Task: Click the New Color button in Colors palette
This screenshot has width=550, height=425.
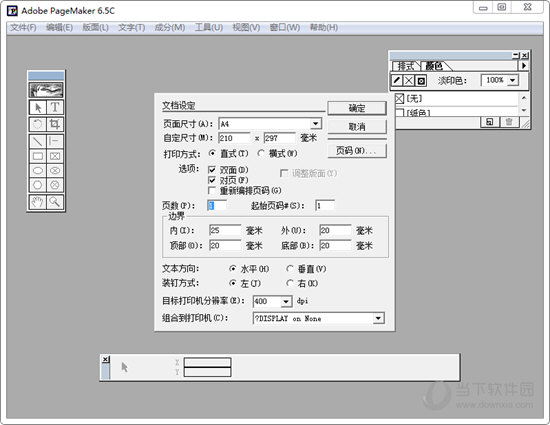Action: (x=489, y=122)
